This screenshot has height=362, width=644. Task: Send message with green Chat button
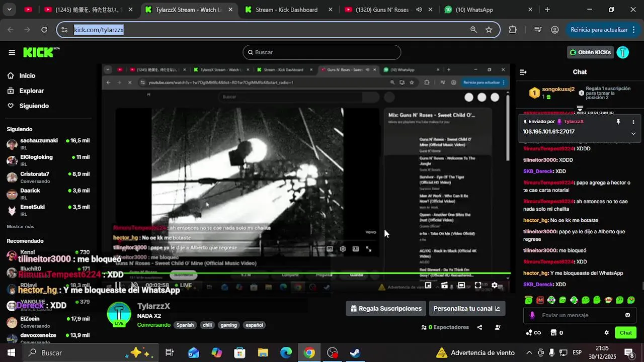[625, 333]
